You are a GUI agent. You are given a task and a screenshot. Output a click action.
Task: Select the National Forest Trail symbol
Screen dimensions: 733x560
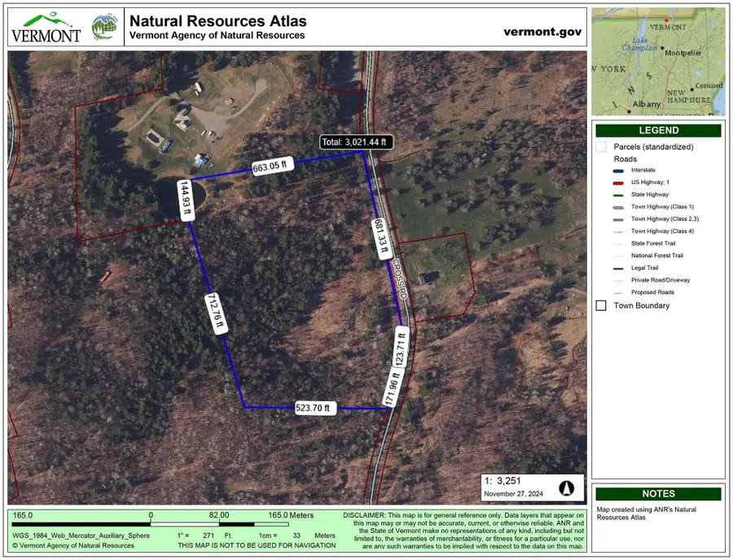pos(618,255)
